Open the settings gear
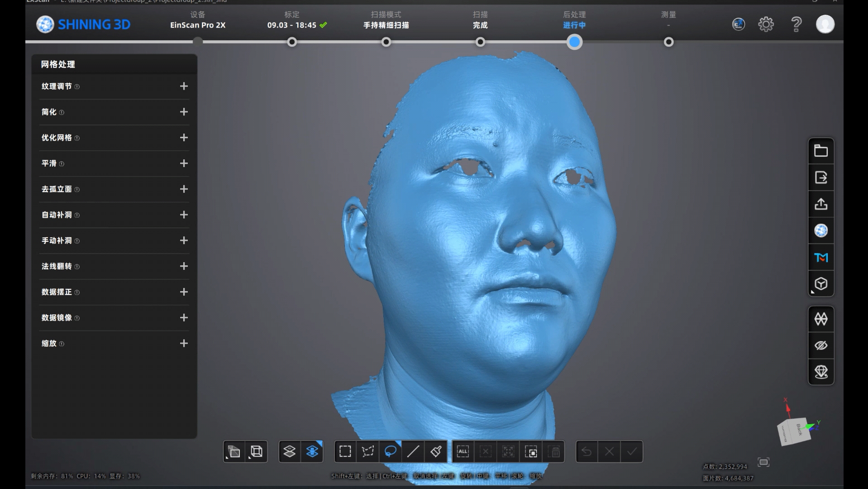 tap(766, 24)
